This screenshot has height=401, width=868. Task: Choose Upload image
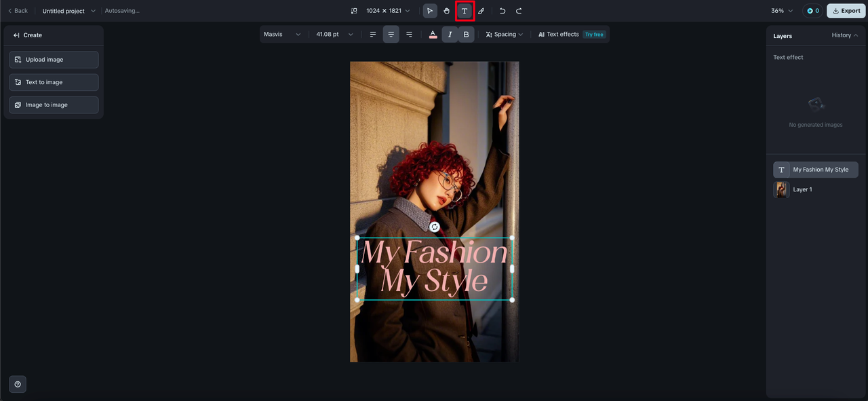click(x=54, y=60)
